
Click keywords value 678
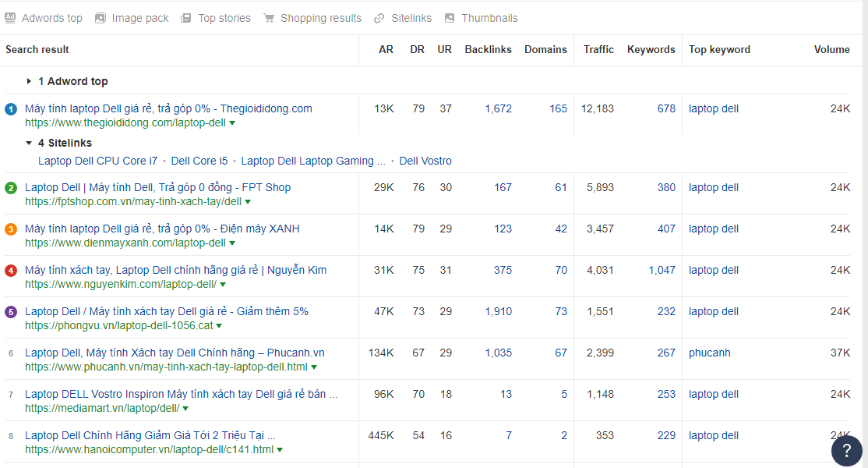[666, 108]
